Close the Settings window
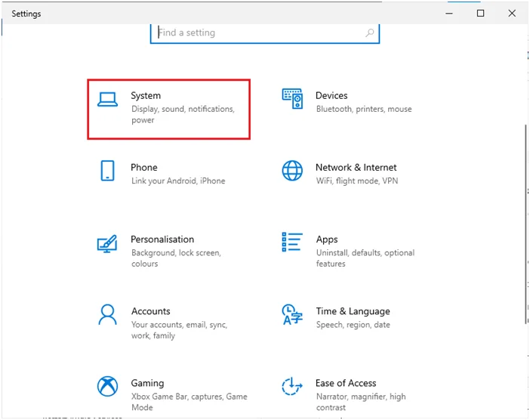The height and width of the screenshot is (420, 530). 512,14
